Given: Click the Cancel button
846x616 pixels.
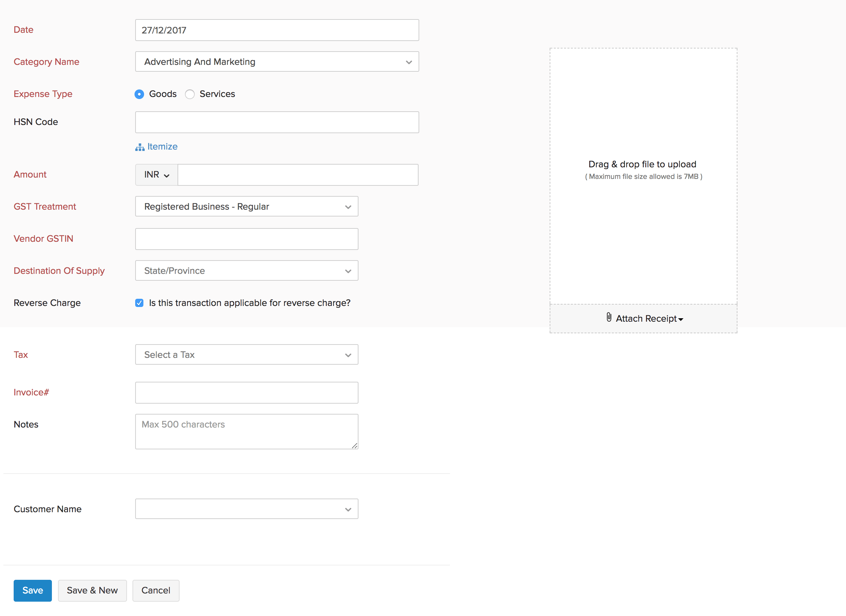Looking at the screenshot, I should (x=156, y=590).
